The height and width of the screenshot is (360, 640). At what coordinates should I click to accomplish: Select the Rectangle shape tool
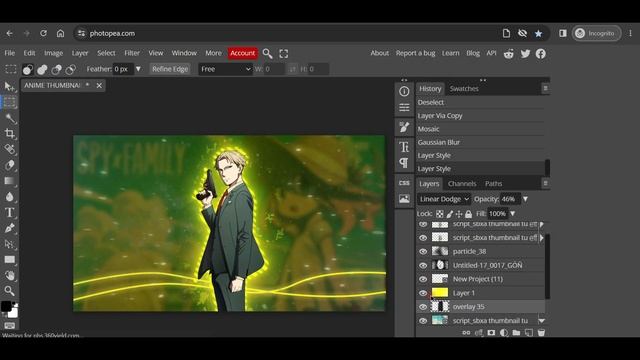pos(9,260)
